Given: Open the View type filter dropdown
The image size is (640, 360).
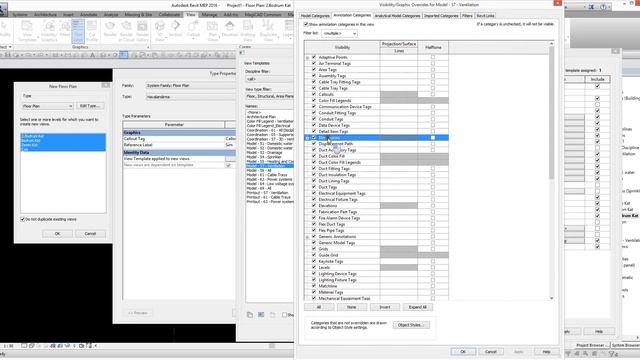Looking at the screenshot, I should [269, 96].
